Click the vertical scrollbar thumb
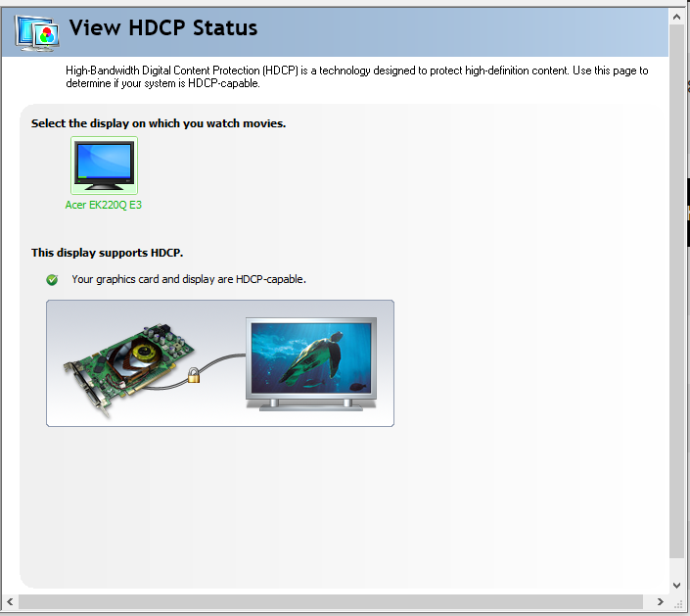This screenshot has height=616, width=690. click(677, 292)
